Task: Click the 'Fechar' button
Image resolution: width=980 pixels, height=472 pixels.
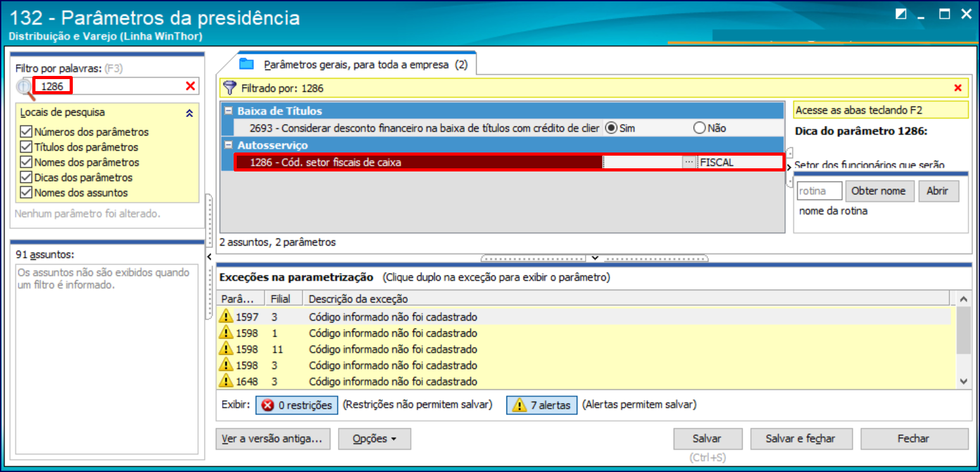Action: (x=914, y=438)
